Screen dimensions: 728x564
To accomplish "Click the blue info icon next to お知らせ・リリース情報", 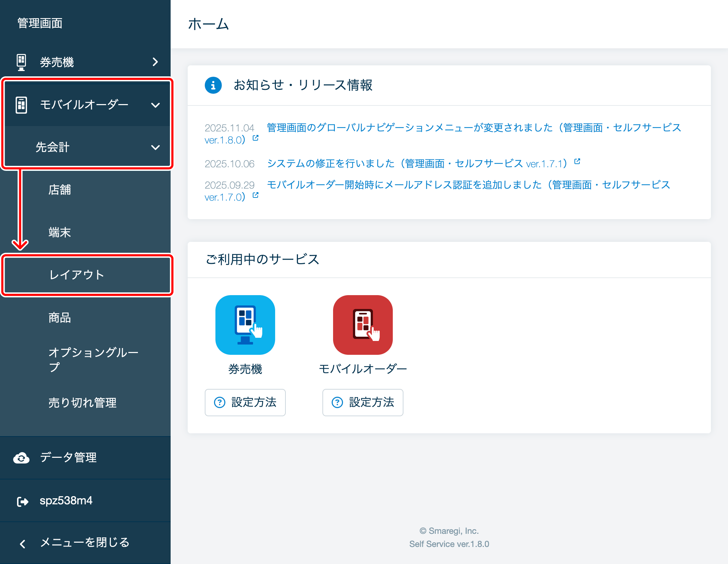I will [x=213, y=85].
